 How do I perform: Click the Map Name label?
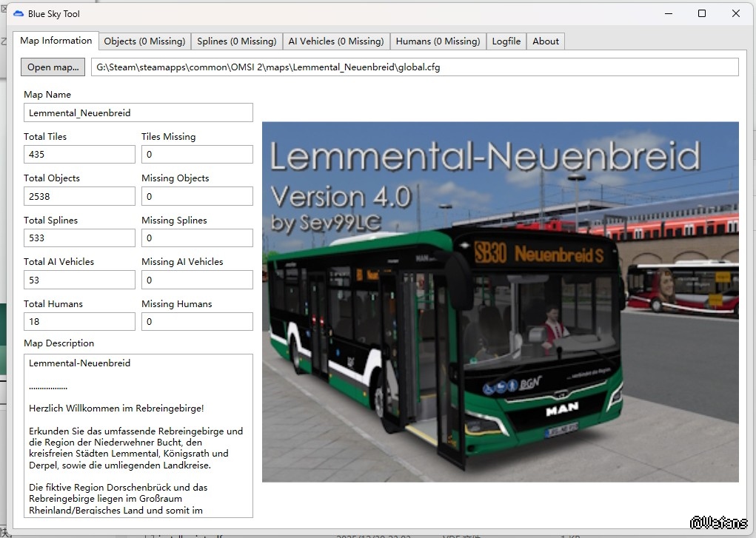coord(47,95)
